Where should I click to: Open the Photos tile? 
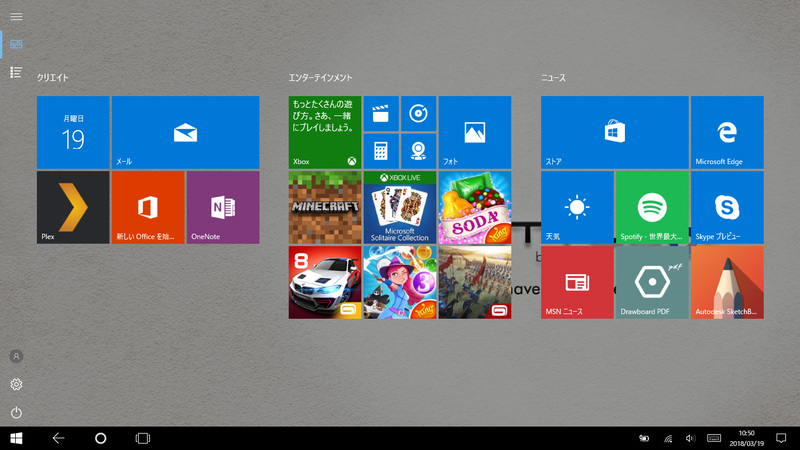click(x=474, y=132)
